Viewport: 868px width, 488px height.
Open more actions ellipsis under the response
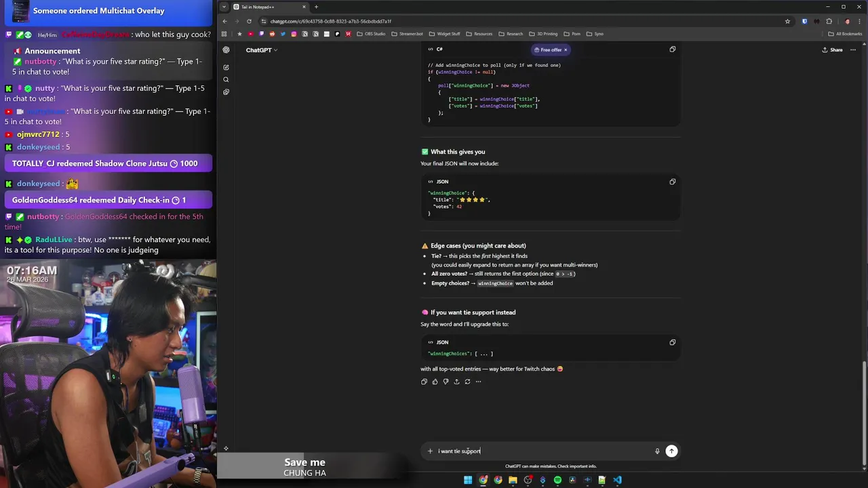point(478,382)
